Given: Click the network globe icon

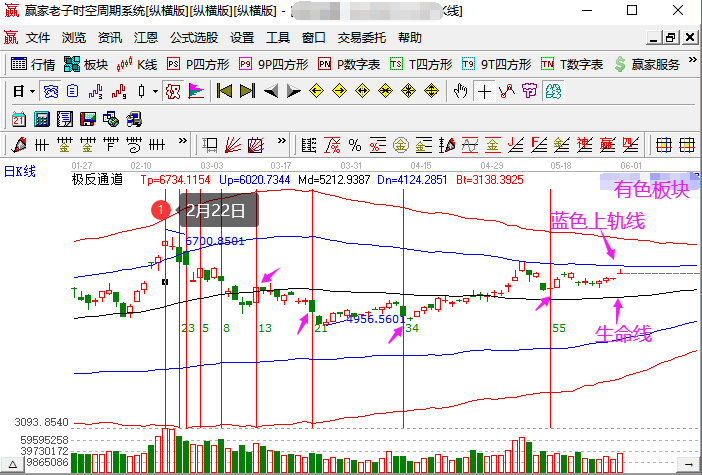Looking at the screenshot, I should tap(111, 119).
